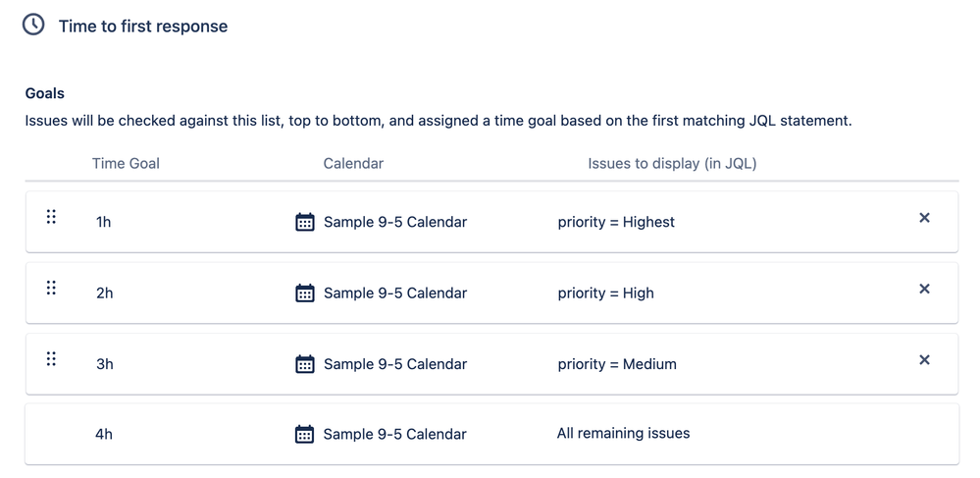Change the 4h time goal for remaining issues
This screenshot has width=980, height=478.
click(x=104, y=434)
